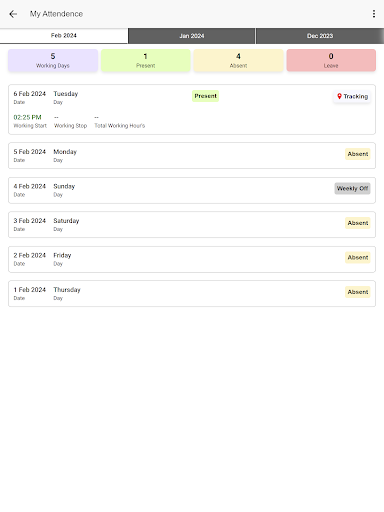This screenshot has width=384, height=512.
Task: Open Tracking for 6 Feb 2024
Action: [x=352, y=96]
